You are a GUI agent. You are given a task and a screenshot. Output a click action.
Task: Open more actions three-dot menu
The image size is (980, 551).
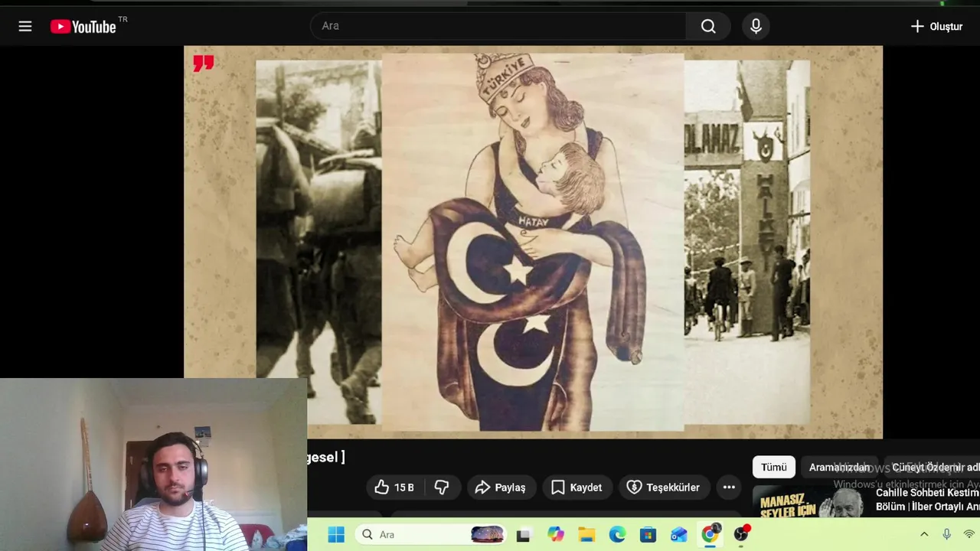(729, 487)
